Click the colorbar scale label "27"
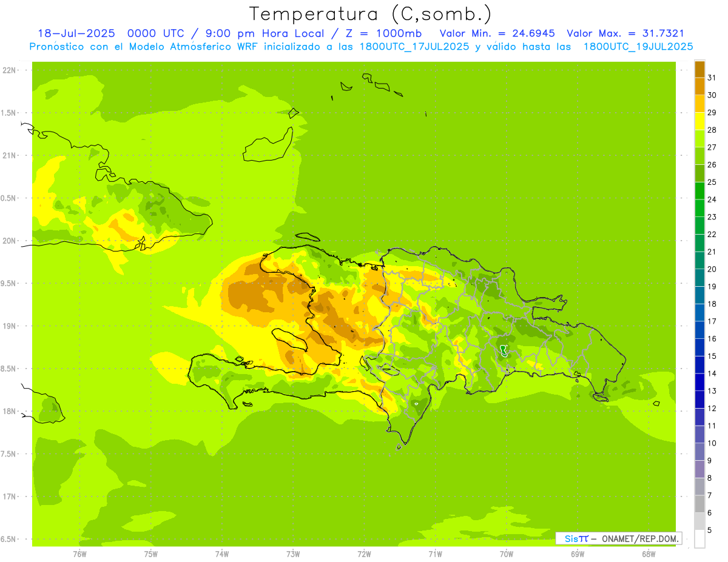The image size is (728, 562). pyautogui.click(x=712, y=147)
